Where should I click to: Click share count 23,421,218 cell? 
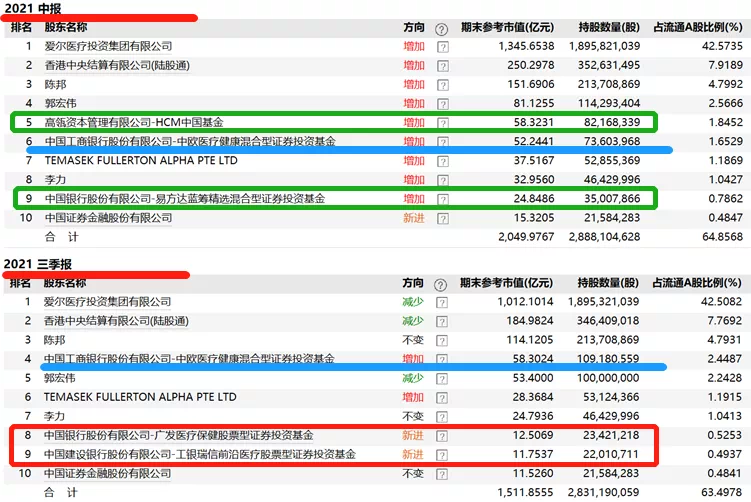click(611, 435)
